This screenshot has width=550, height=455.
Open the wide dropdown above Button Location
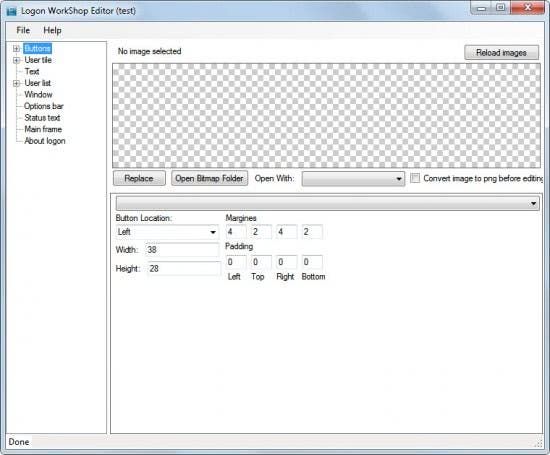coord(328,203)
